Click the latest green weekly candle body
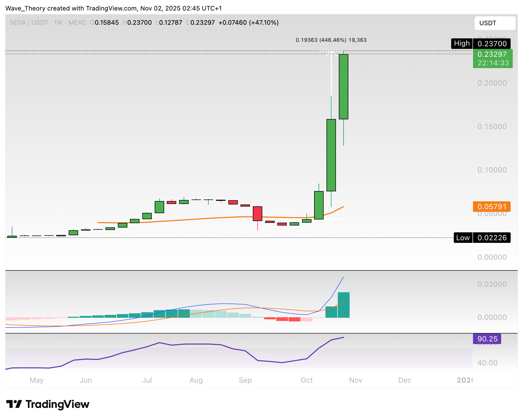Image resolution: width=523 pixels, height=420 pixels. (x=343, y=87)
